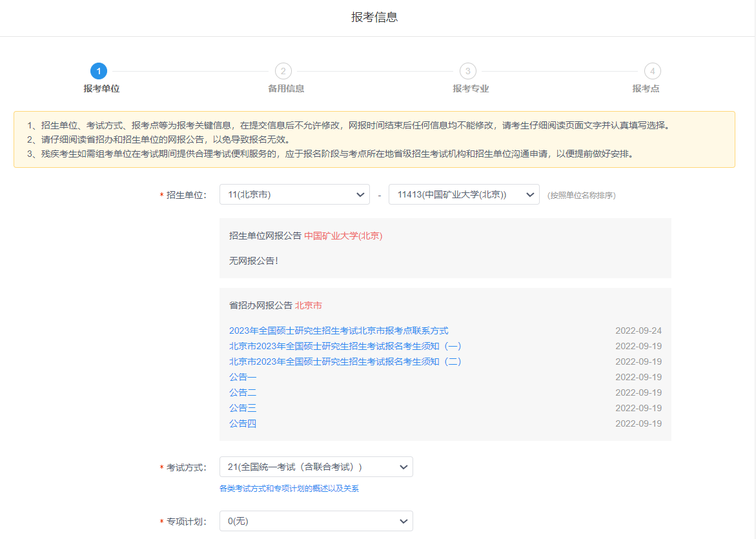Open 2023年全国硕士研究生招生考试北京市报考点联系方式 link
The width and height of the screenshot is (756, 539).
tap(338, 331)
